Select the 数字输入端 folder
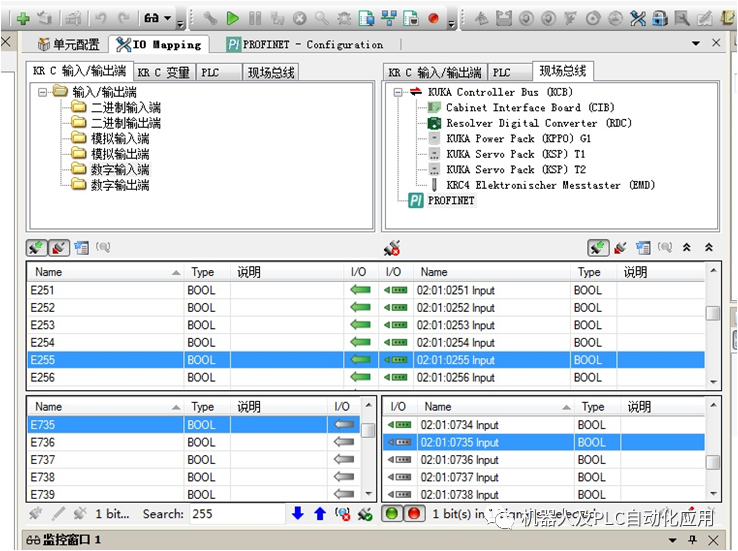 [x=119, y=170]
